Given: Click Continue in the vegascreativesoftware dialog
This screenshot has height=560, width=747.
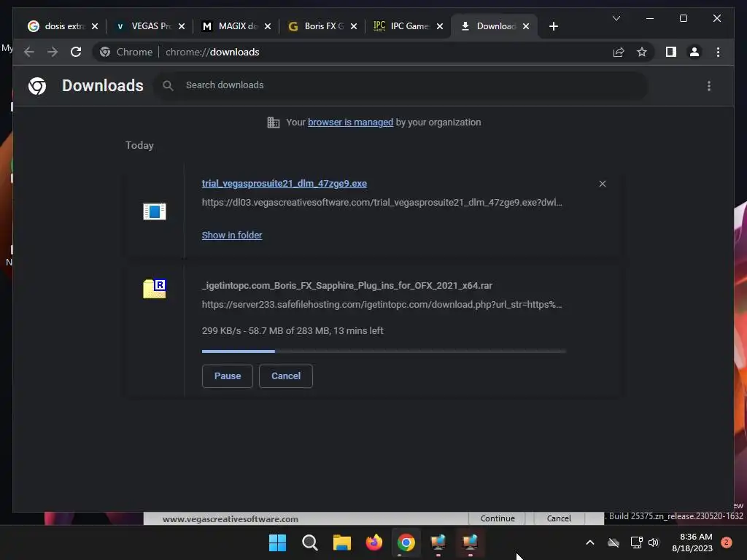Looking at the screenshot, I should (498, 518).
